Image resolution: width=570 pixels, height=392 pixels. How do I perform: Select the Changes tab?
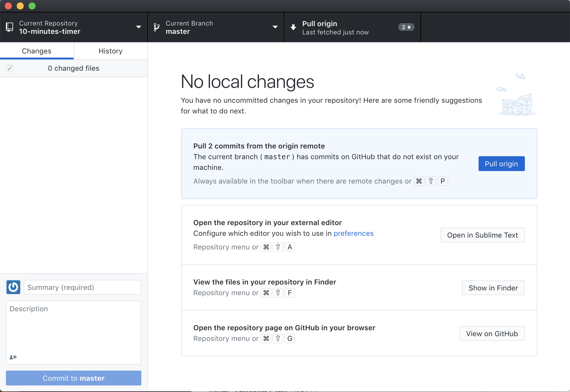[x=37, y=51]
